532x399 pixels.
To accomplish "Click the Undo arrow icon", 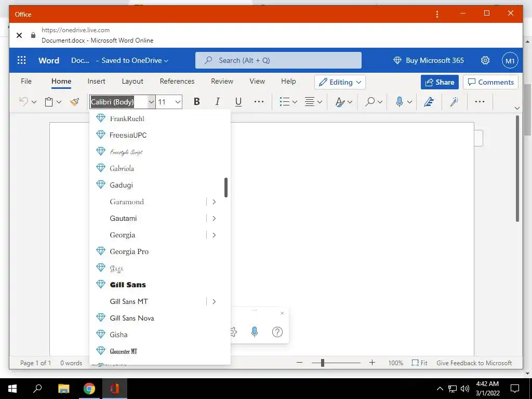I will (x=23, y=101).
